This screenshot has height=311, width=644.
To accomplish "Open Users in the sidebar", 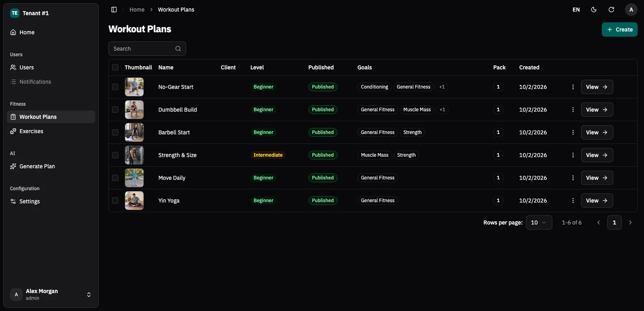I will tap(51, 67).
